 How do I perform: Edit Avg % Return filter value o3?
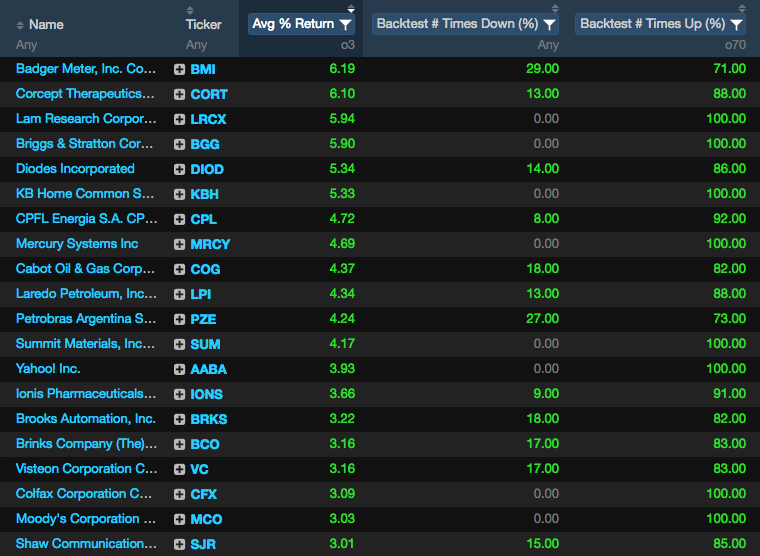348,45
